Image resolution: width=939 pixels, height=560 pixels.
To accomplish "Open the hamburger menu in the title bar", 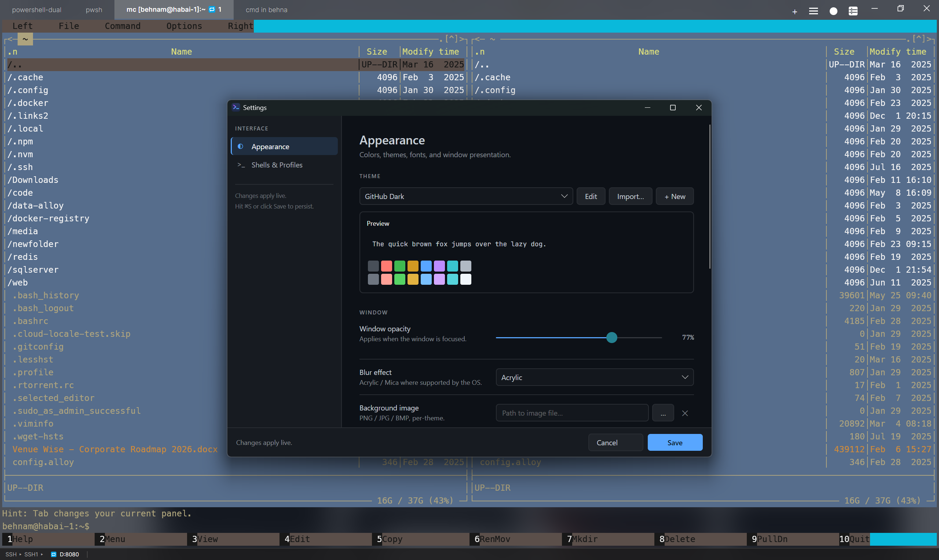I will tap(813, 11).
